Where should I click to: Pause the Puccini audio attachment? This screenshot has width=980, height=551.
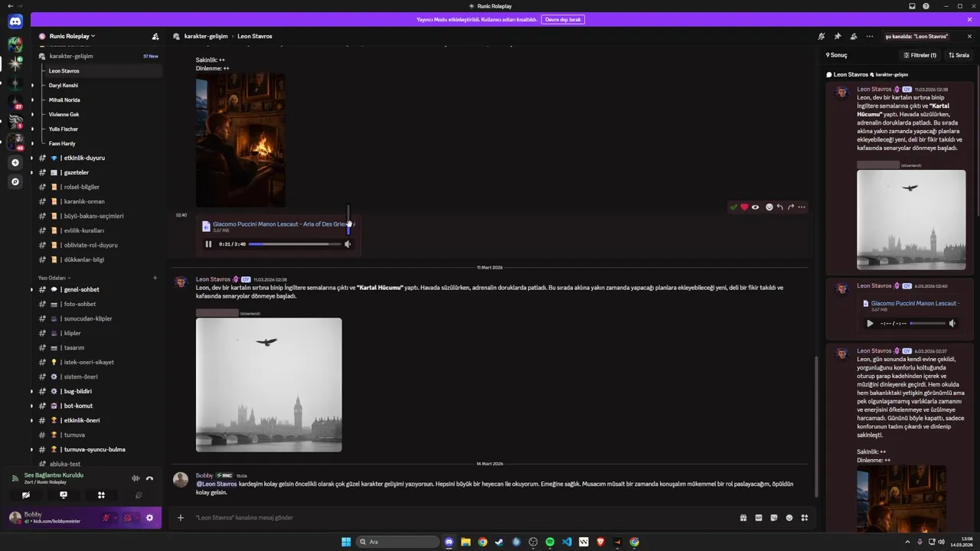click(208, 244)
